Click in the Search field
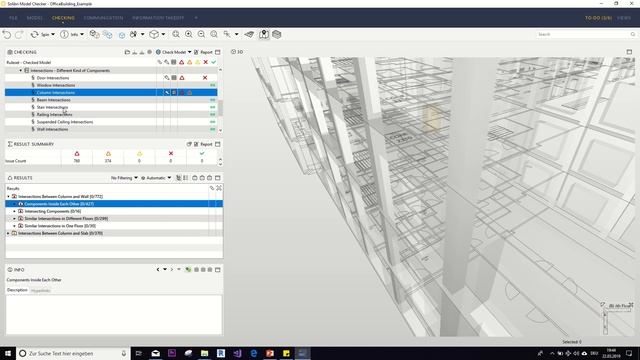 click(x=586, y=35)
